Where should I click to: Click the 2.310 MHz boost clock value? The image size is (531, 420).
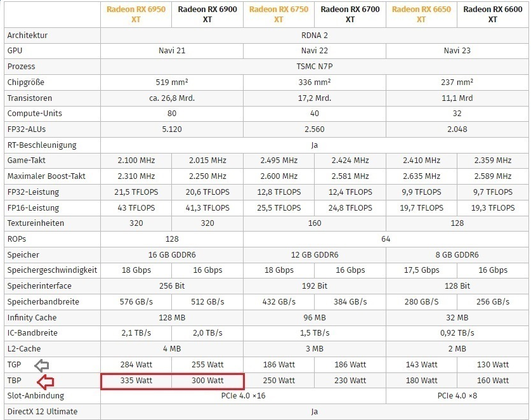pos(136,176)
